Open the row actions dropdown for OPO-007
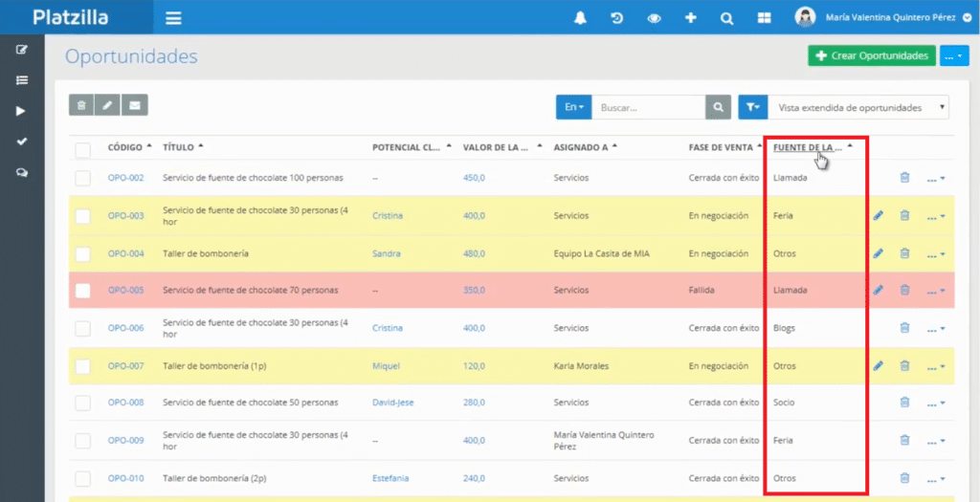The height and width of the screenshot is (502, 980). pyautogui.click(x=936, y=367)
